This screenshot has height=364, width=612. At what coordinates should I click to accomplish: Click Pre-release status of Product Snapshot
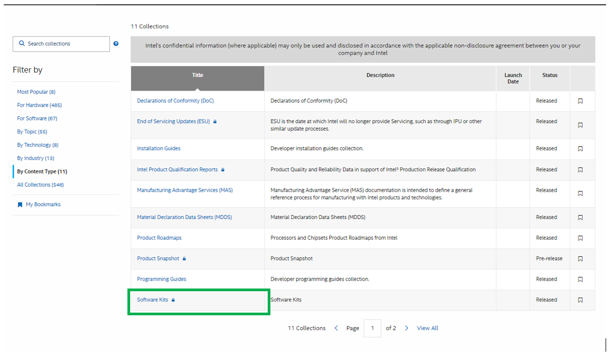549,258
